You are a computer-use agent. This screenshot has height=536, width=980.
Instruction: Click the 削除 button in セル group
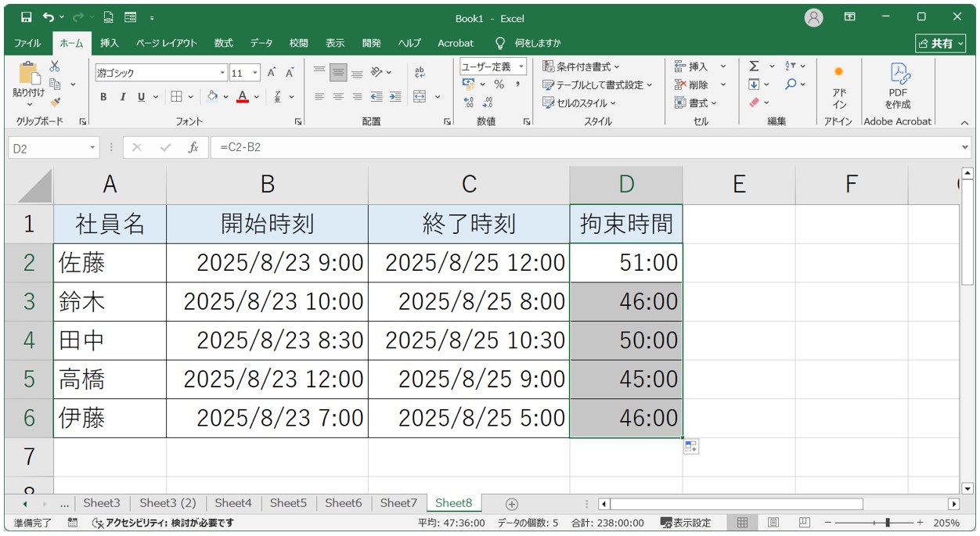coord(692,85)
